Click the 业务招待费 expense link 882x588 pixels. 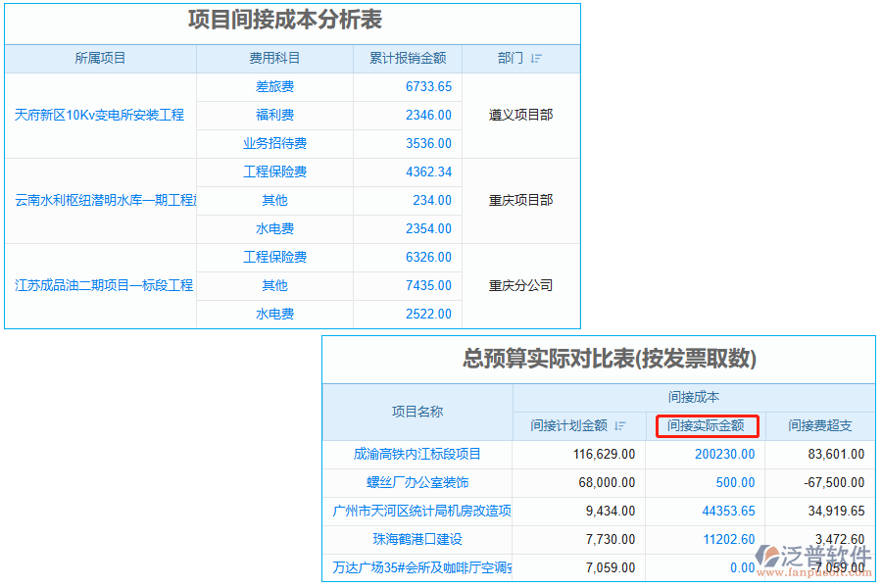(274, 143)
